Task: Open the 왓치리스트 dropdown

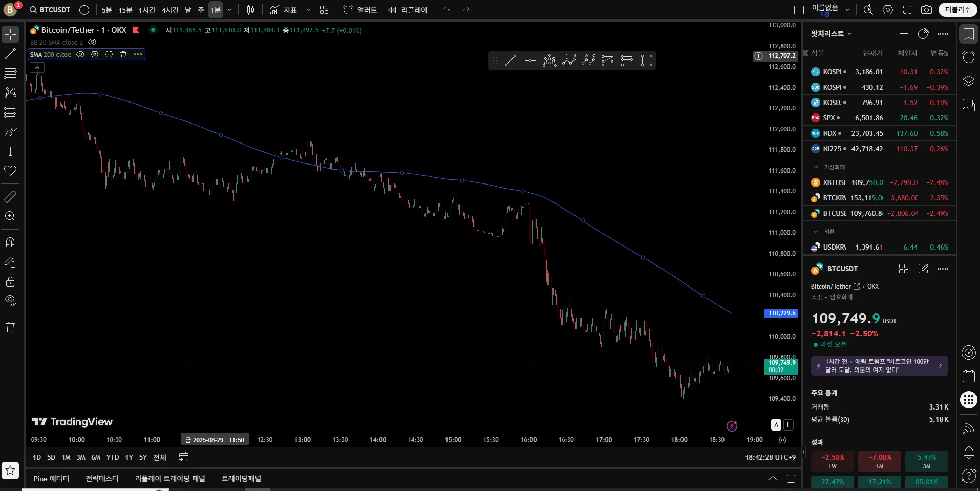Action: pyautogui.click(x=832, y=34)
